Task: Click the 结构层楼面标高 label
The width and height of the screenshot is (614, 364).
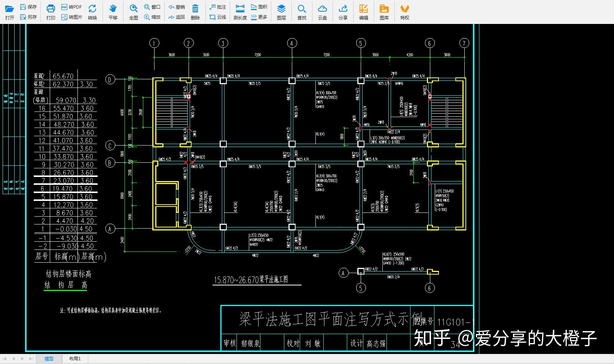Action: pyautogui.click(x=69, y=274)
